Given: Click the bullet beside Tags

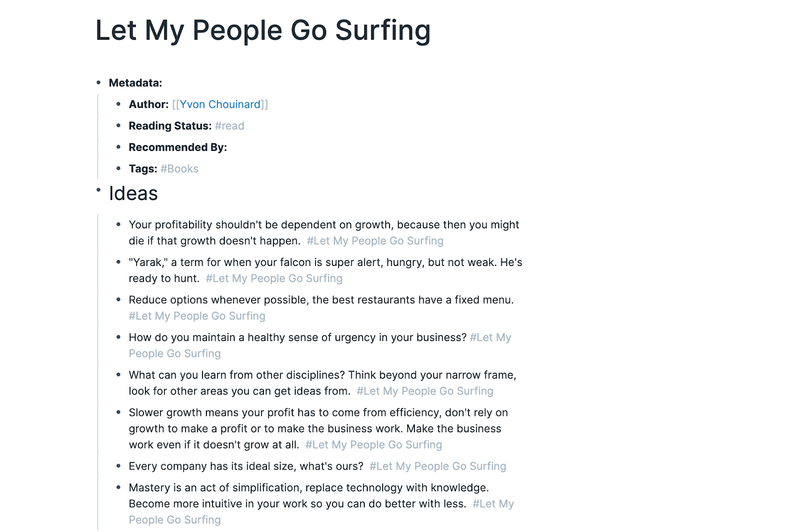Looking at the screenshot, I should [119, 168].
